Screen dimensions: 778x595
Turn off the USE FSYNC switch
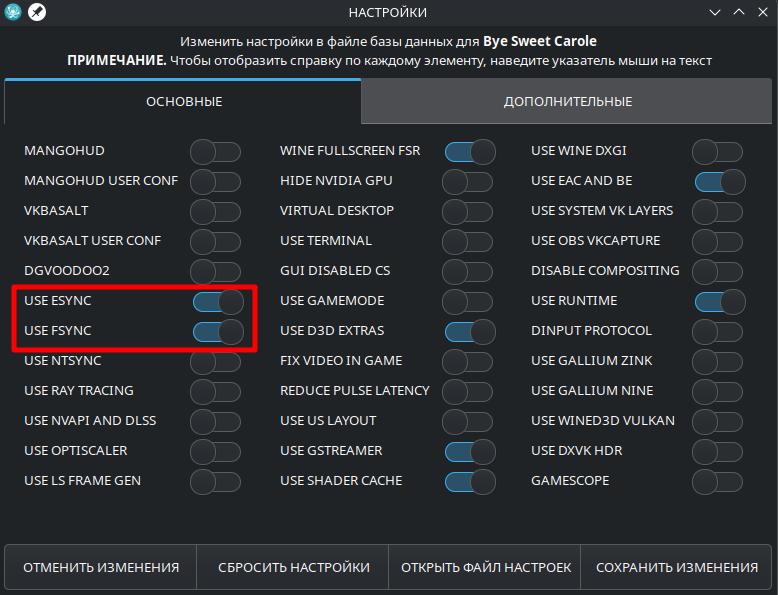[217, 331]
